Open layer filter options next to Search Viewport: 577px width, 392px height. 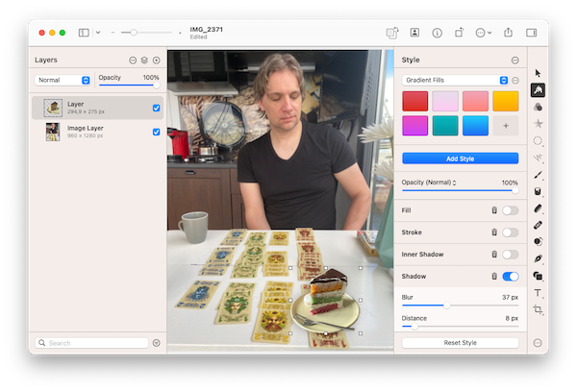157,343
